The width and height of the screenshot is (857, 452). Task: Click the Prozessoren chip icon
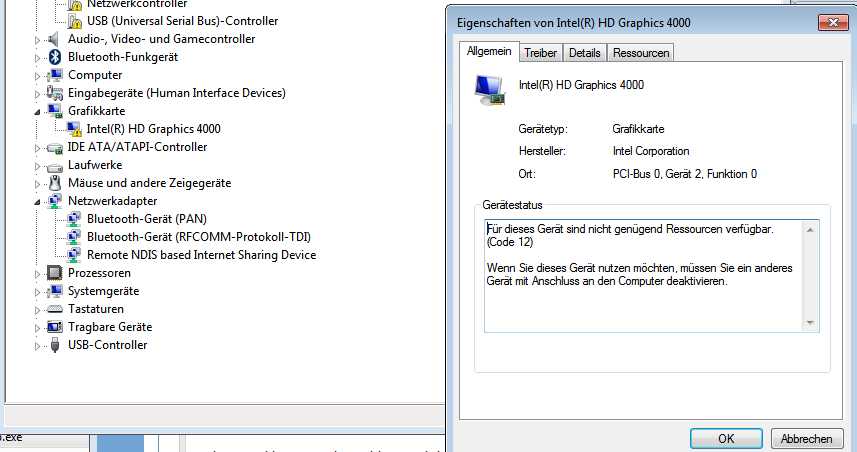tap(55, 273)
